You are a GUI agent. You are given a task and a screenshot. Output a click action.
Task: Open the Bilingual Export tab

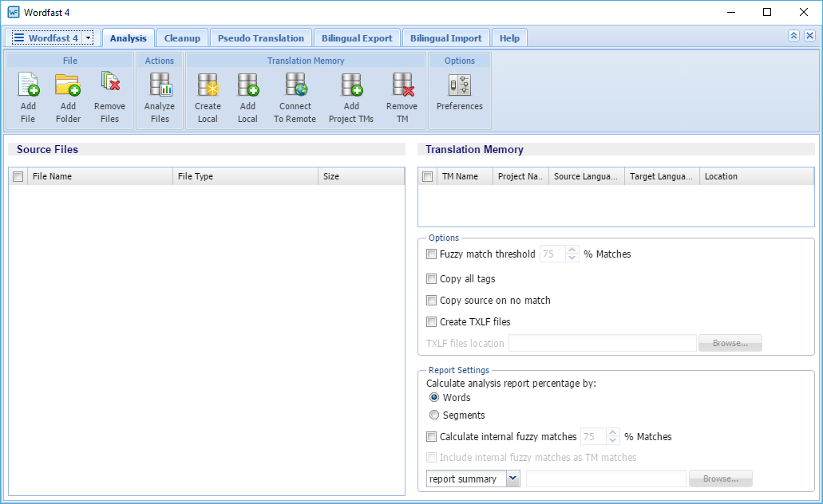point(357,38)
